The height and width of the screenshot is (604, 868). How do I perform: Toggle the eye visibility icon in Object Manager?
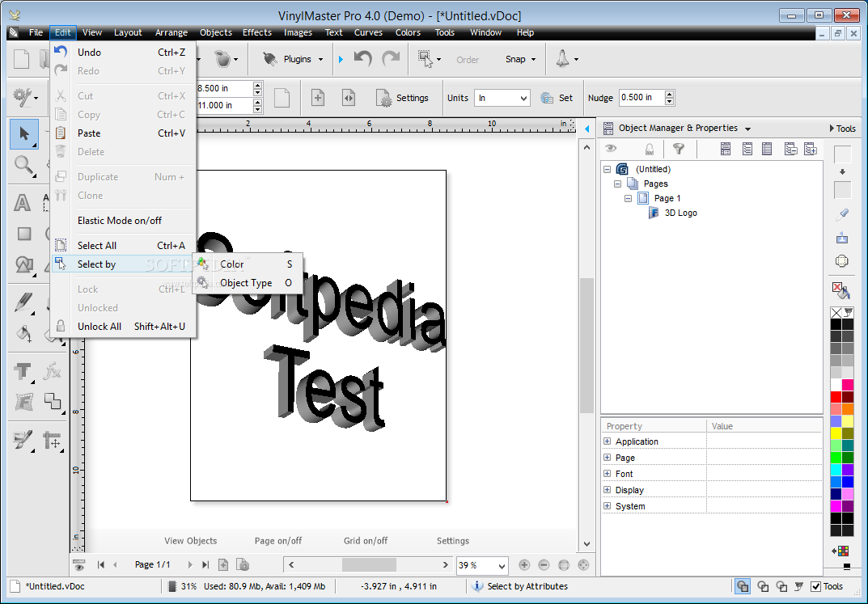pyautogui.click(x=611, y=148)
